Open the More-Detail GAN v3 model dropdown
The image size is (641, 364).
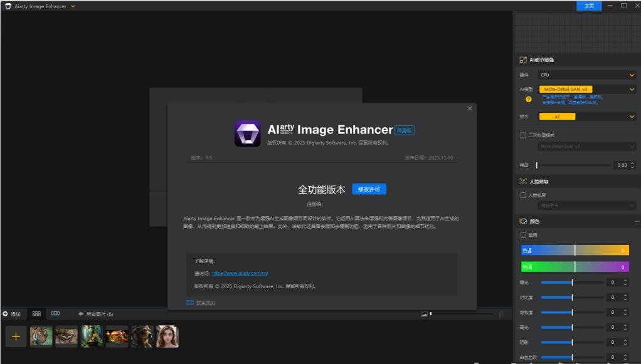pos(586,89)
